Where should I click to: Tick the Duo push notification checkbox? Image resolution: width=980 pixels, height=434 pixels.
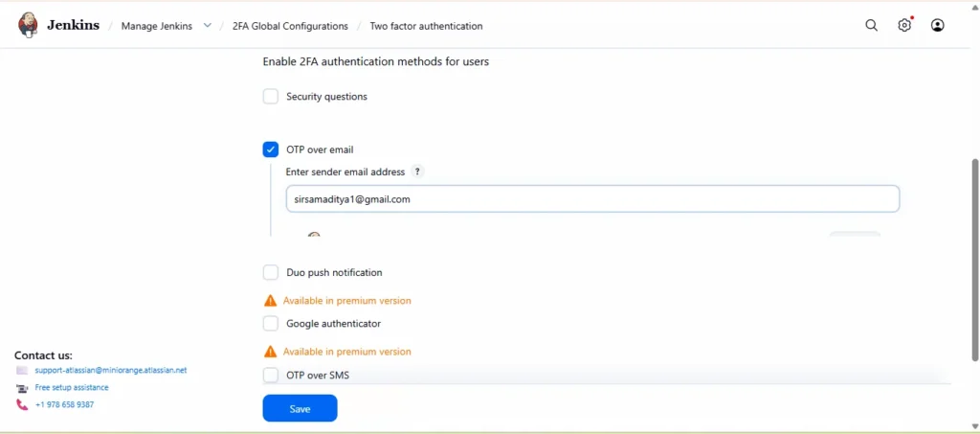pos(271,273)
